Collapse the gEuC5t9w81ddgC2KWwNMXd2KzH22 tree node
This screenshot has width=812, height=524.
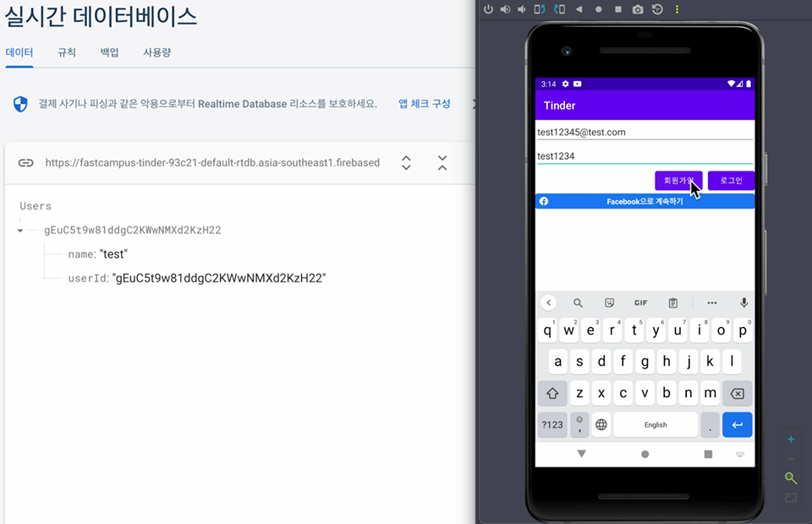point(20,231)
